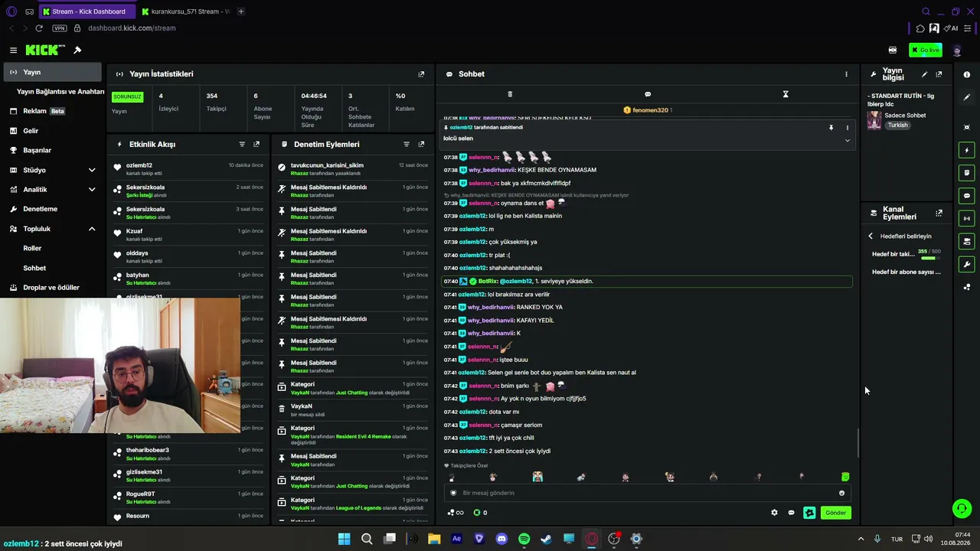Click the Gönder send button
The image size is (980, 551).
[835, 513]
